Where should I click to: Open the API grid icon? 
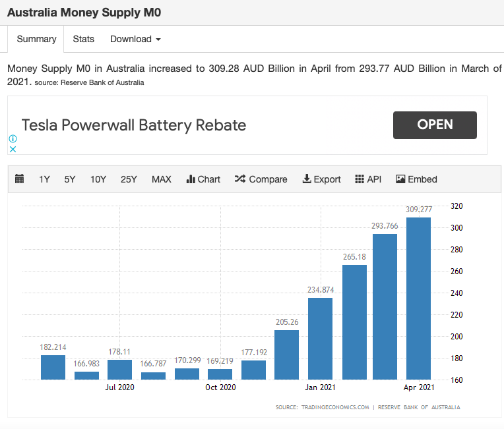[360, 179]
